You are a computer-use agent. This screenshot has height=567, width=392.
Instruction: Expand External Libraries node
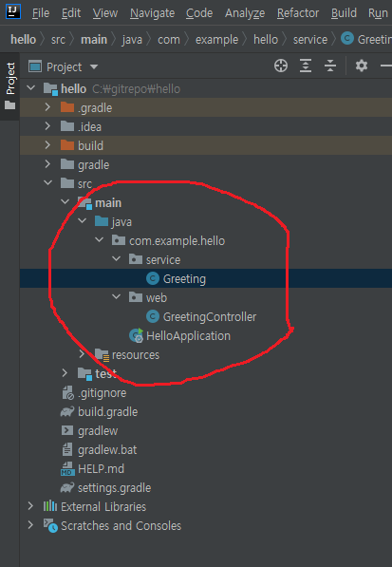pyautogui.click(x=30, y=506)
